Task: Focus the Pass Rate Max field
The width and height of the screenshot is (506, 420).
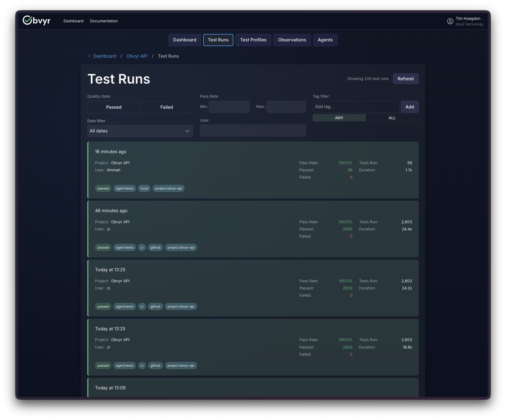Action: point(286,107)
